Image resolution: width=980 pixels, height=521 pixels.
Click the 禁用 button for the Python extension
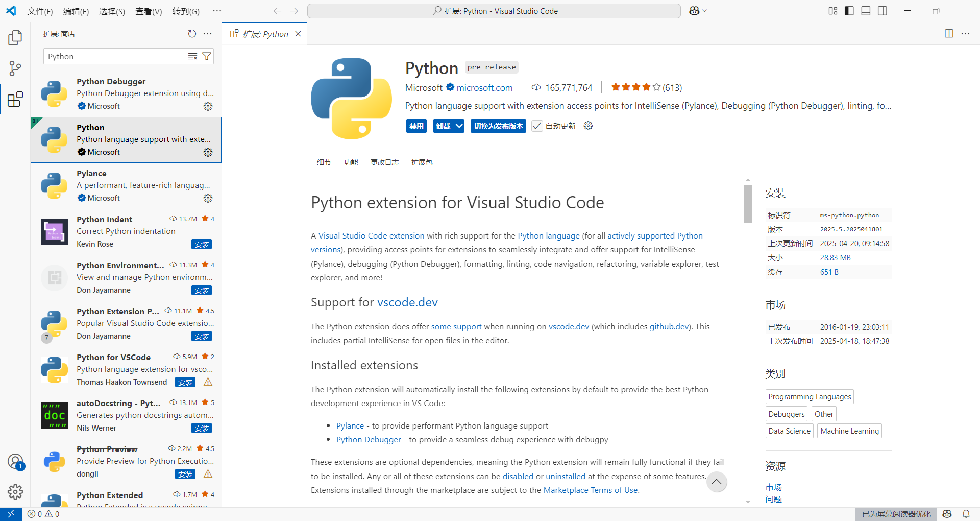[416, 126]
